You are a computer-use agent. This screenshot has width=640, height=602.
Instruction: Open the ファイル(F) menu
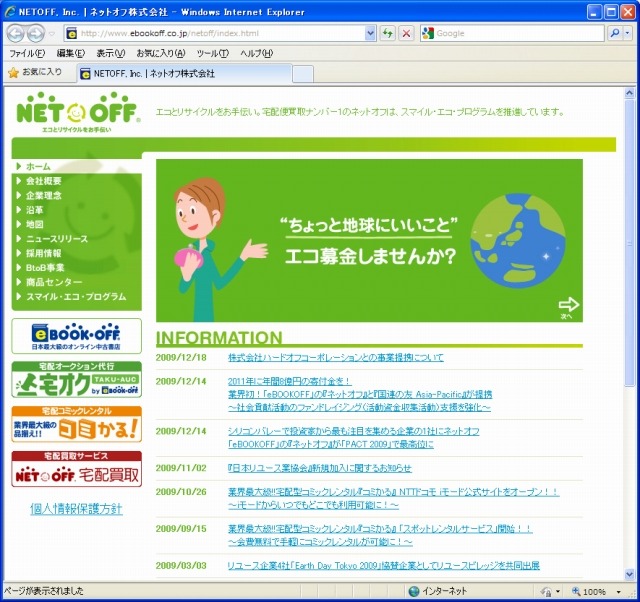27,53
